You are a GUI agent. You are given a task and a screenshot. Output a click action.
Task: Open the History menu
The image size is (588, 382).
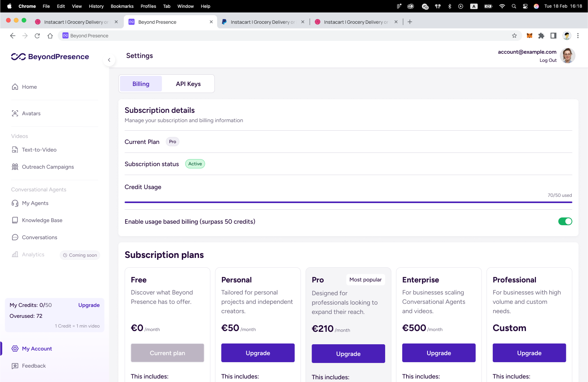[96, 6]
